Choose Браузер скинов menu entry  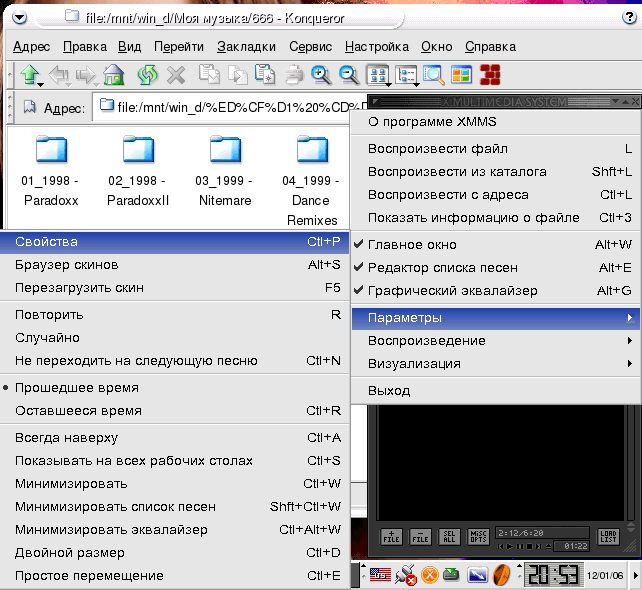(174, 264)
